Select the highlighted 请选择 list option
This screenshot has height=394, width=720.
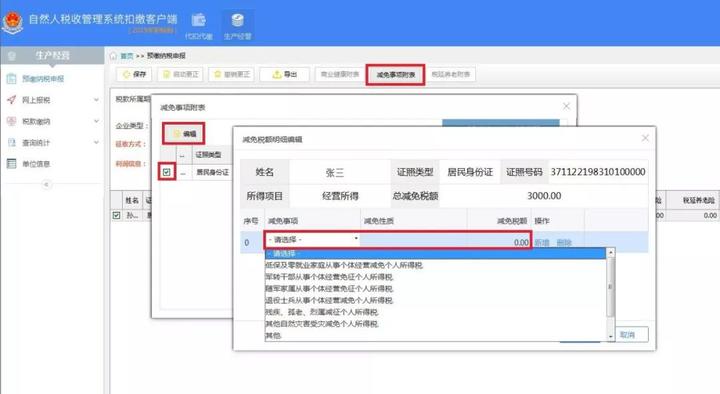[x=435, y=253]
